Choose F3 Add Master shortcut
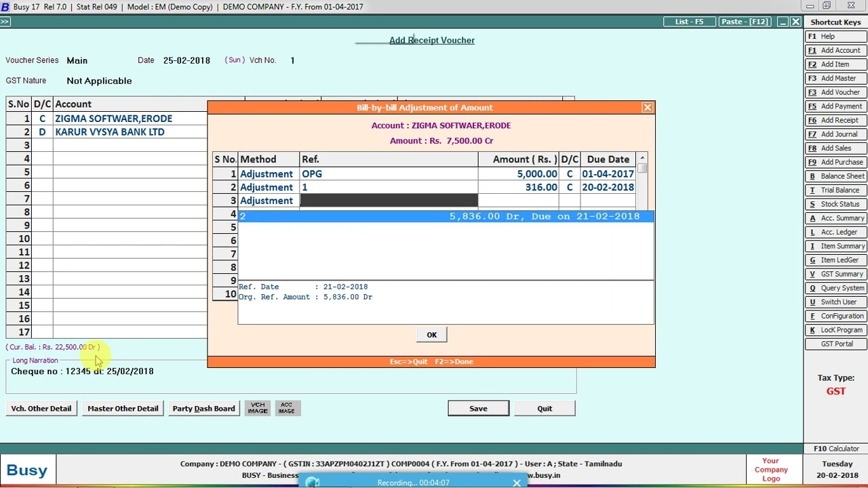The width and height of the screenshot is (868, 488). 835,79
